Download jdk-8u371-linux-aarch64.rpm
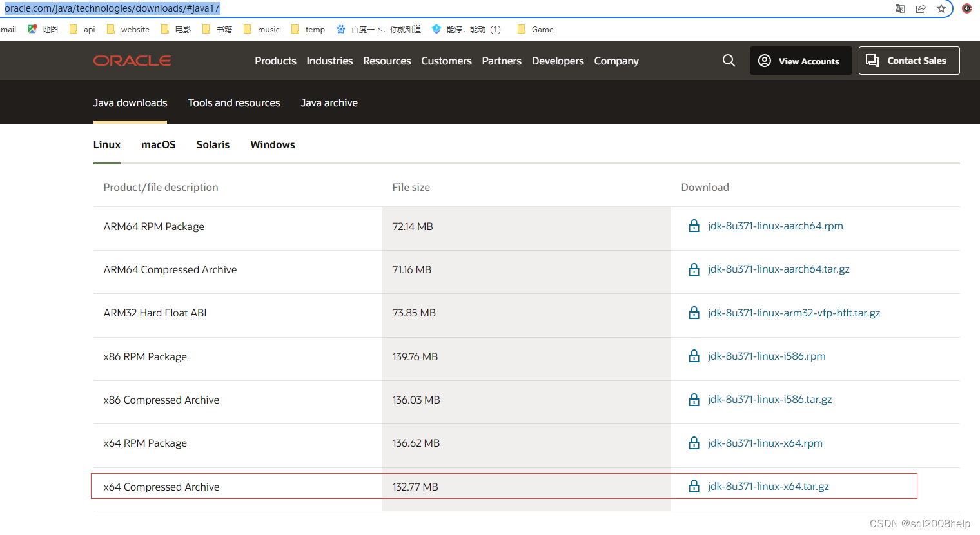980x535 pixels. (775, 226)
